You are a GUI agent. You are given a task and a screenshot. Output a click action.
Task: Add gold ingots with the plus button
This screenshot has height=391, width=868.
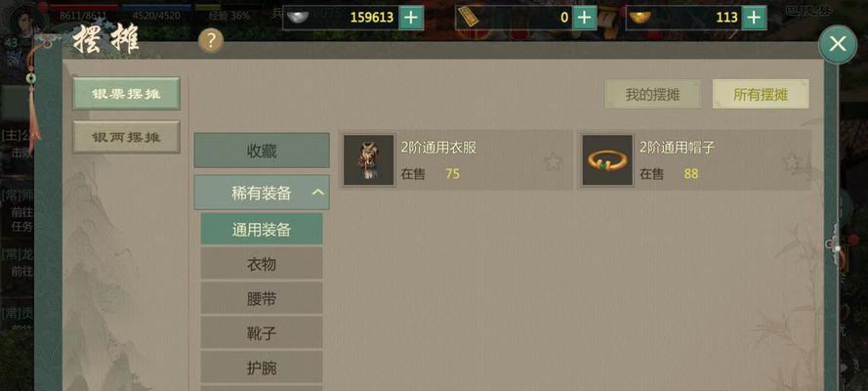point(754,18)
